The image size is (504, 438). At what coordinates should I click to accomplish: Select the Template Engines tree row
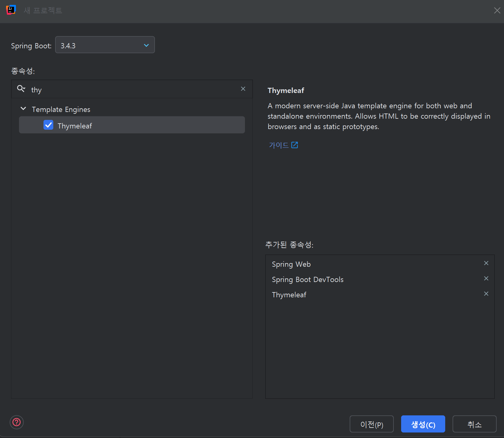pos(132,109)
